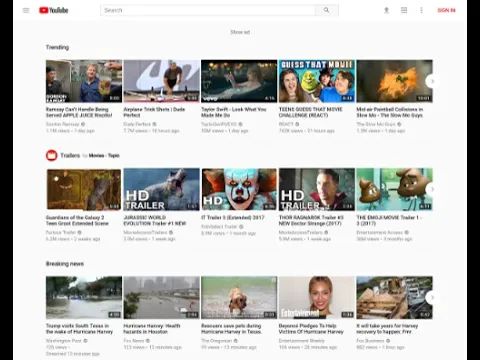Open title 'TEENS GUESS THAT MOVIE CHALLENGE'
Screen dimensions: 480x360
point(310,112)
